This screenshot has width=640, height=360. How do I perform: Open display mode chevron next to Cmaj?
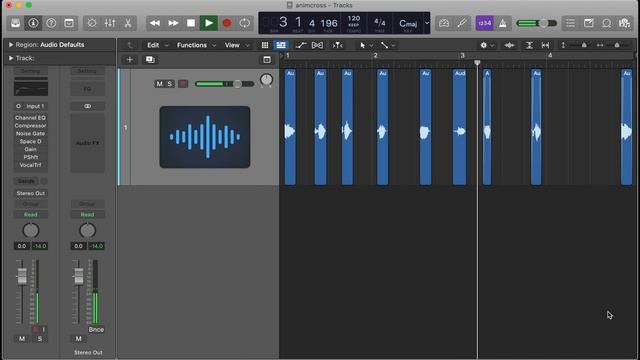427,23
